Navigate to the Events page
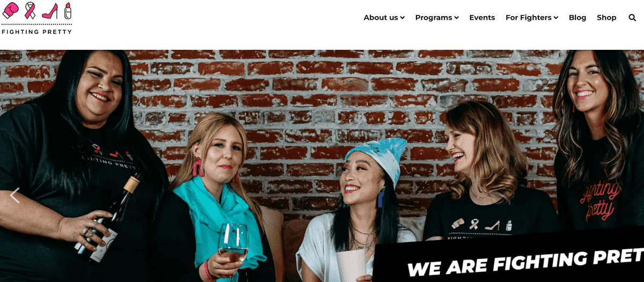 point(482,18)
